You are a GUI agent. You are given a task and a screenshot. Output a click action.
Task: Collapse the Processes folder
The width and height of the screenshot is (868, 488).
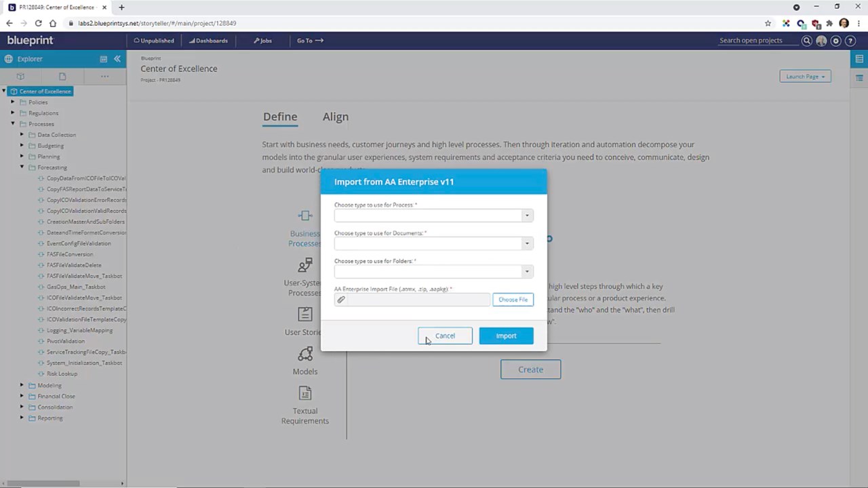(13, 124)
